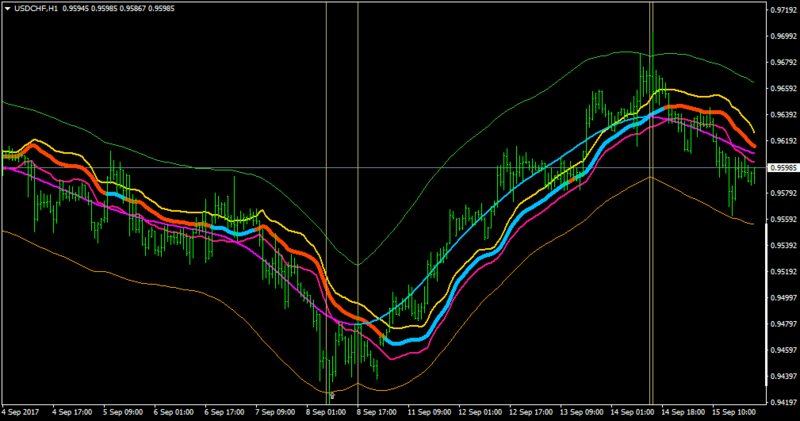
Task: Click the OHLC values 0.95945 0.95985 0.95867 0.95985
Action: pos(118,9)
